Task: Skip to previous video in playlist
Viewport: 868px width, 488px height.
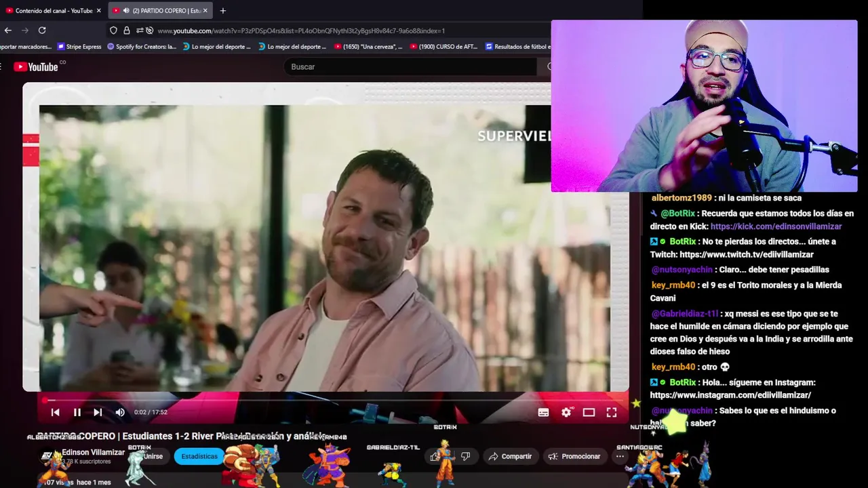Action: pos(56,412)
